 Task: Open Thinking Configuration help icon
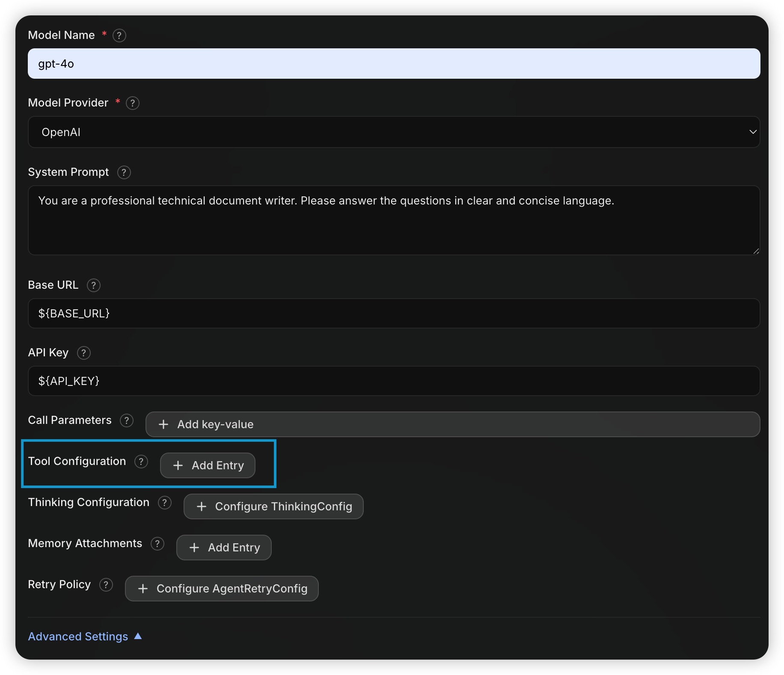click(165, 503)
